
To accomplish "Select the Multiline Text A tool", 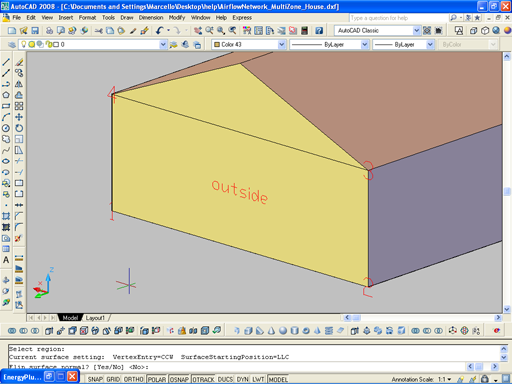I will 6,260.
